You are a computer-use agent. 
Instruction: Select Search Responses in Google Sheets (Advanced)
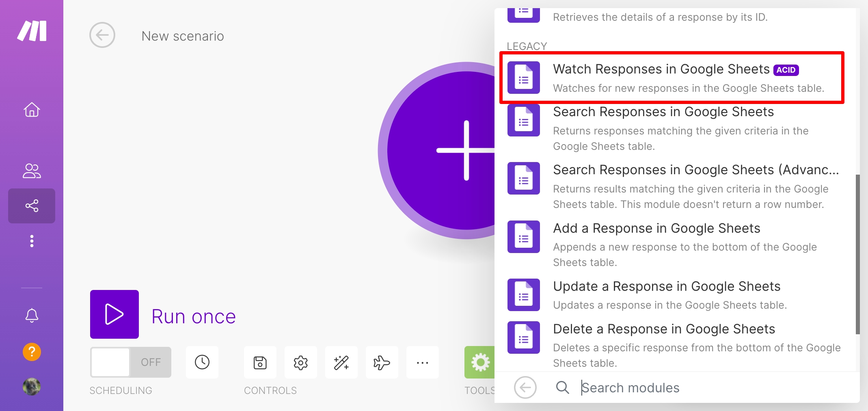pyautogui.click(x=674, y=187)
